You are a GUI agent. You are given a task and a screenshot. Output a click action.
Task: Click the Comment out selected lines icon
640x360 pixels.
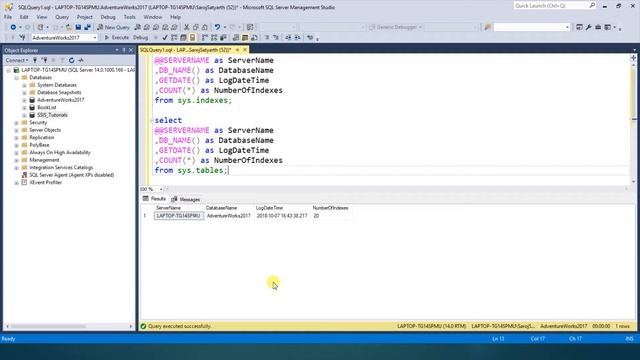(267, 38)
